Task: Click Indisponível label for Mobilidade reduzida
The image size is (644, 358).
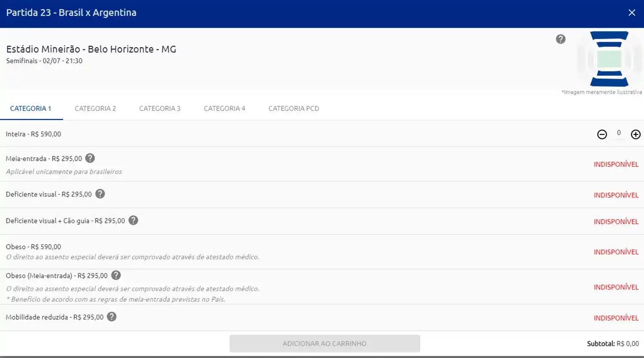Action: pos(616,318)
